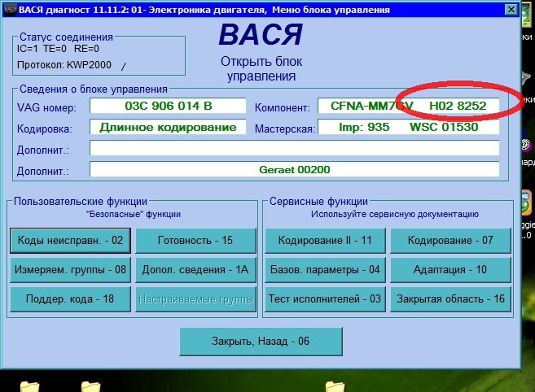
Task: Open Измеряем. группы - 08
Action: (x=69, y=270)
